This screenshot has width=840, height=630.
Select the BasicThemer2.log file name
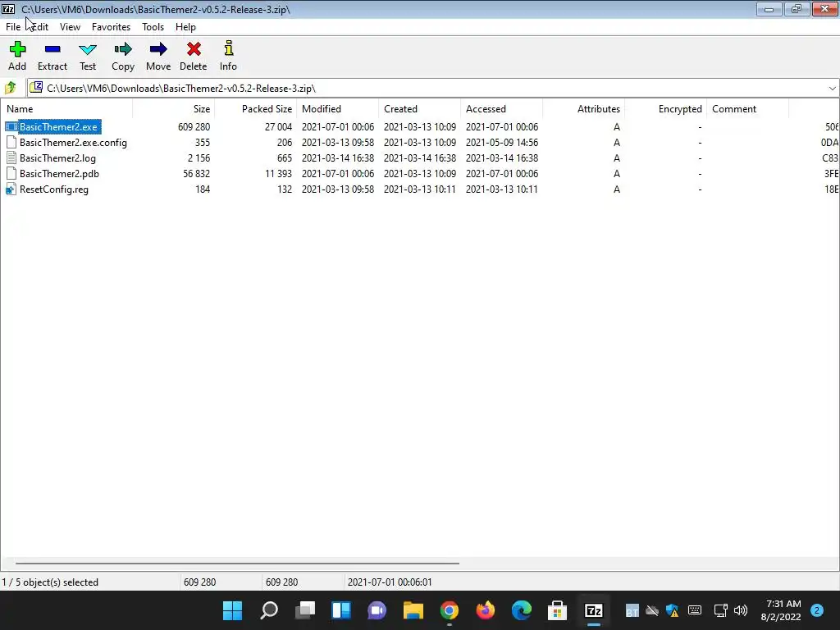57,158
